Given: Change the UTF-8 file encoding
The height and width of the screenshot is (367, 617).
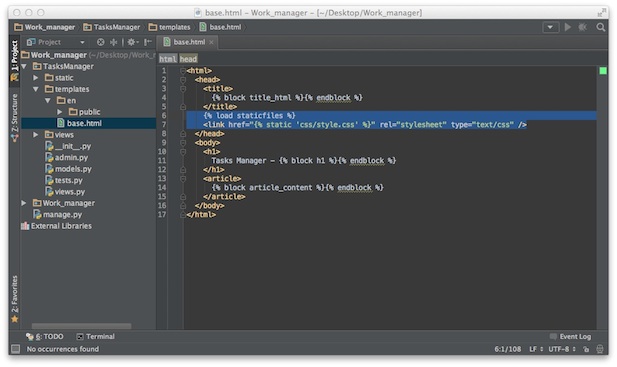Looking at the screenshot, I should (562, 349).
